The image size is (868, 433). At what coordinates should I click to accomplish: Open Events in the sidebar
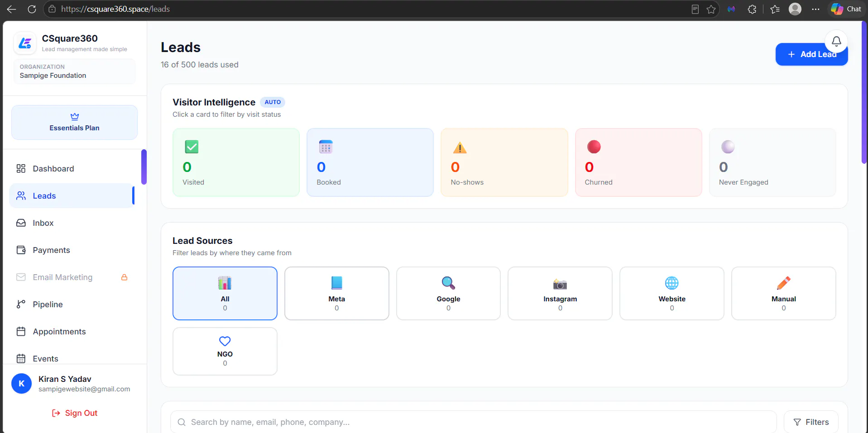[x=72, y=358]
